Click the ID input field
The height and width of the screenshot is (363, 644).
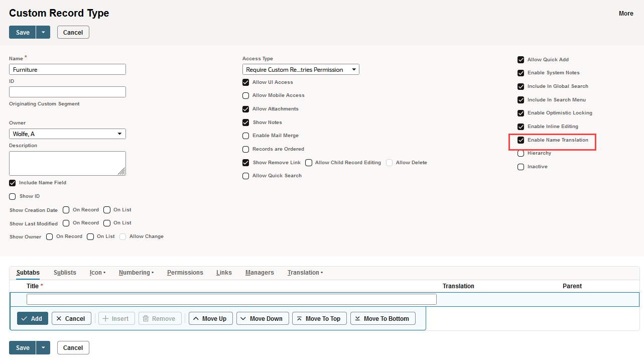click(x=67, y=92)
